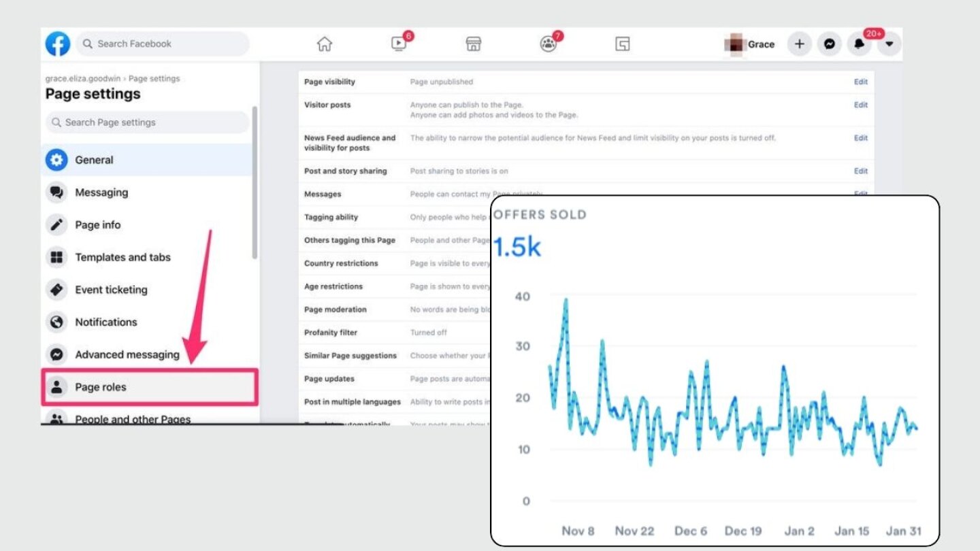
Task: Open the Watch video icon
Action: coord(399,44)
